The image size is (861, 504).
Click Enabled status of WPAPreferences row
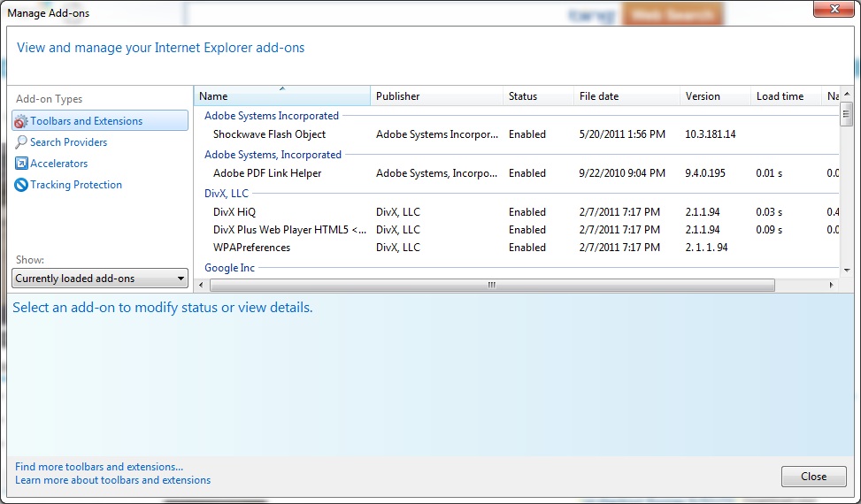click(x=527, y=248)
